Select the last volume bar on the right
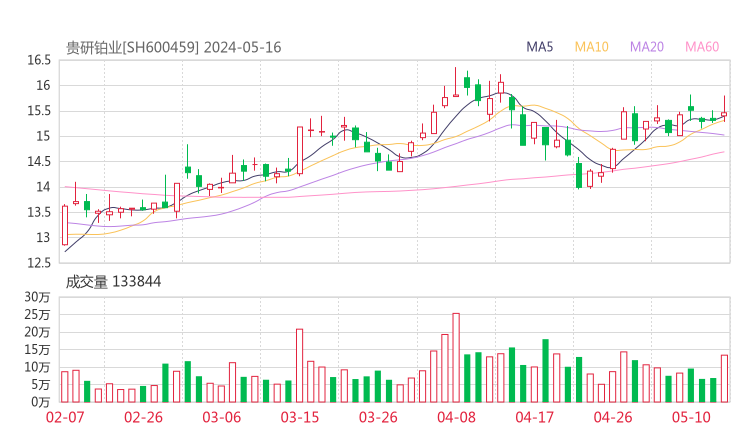This screenshot has width=740, height=440. click(724, 379)
